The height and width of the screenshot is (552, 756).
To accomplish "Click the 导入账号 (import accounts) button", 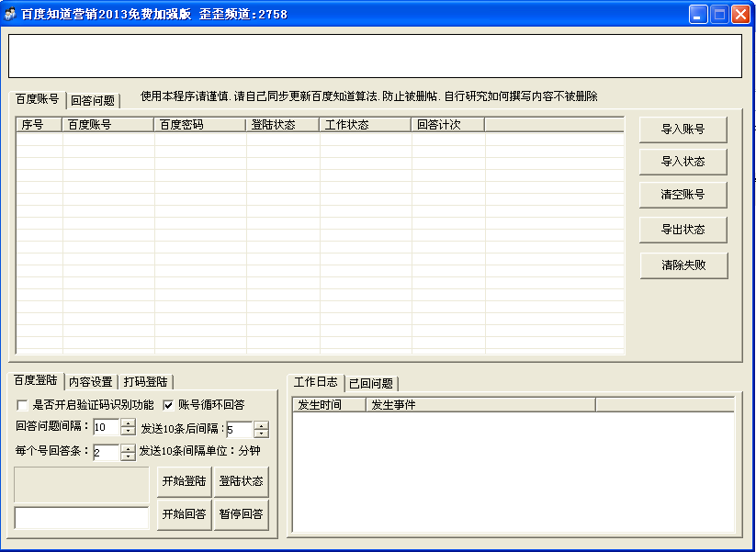I will click(683, 129).
